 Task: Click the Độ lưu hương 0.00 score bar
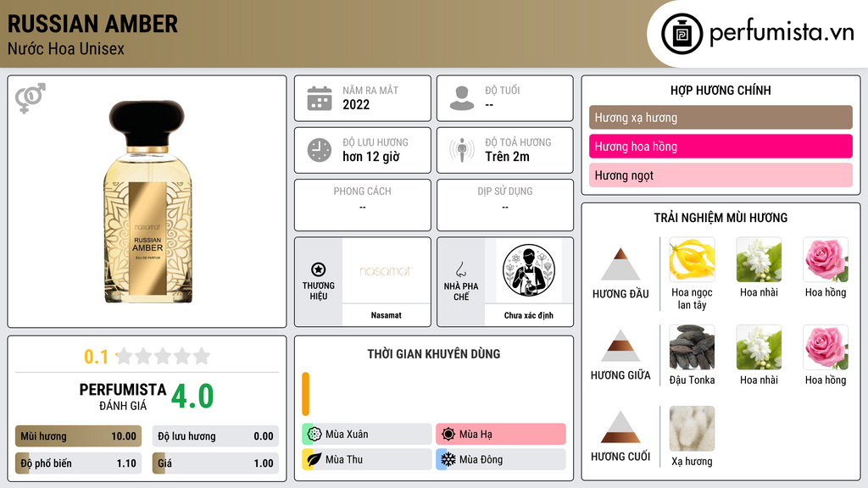tap(215, 436)
